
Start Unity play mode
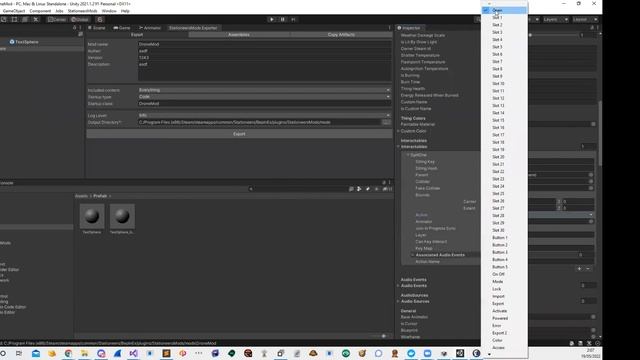272,19
